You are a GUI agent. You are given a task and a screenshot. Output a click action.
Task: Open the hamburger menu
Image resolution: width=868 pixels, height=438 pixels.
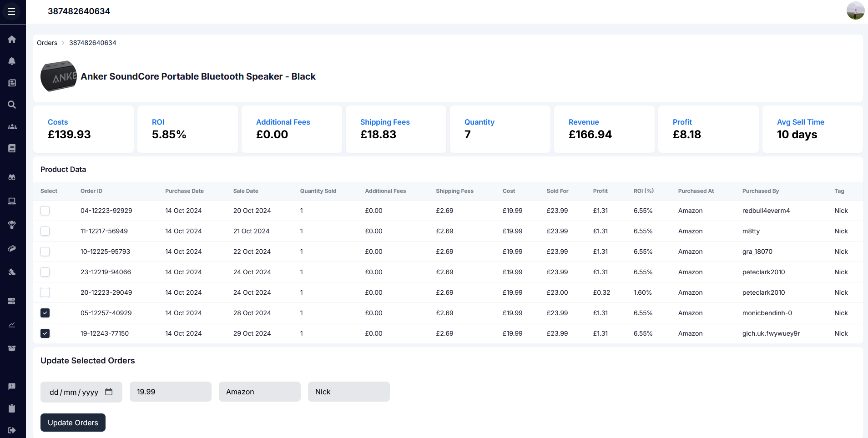pos(12,11)
